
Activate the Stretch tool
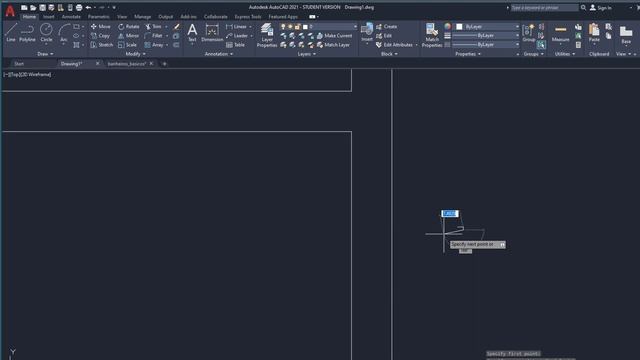[102, 45]
